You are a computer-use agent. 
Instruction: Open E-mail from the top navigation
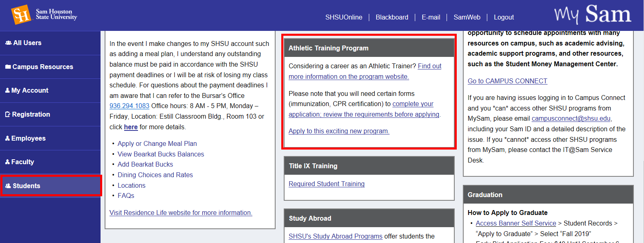(x=431, y=17)
